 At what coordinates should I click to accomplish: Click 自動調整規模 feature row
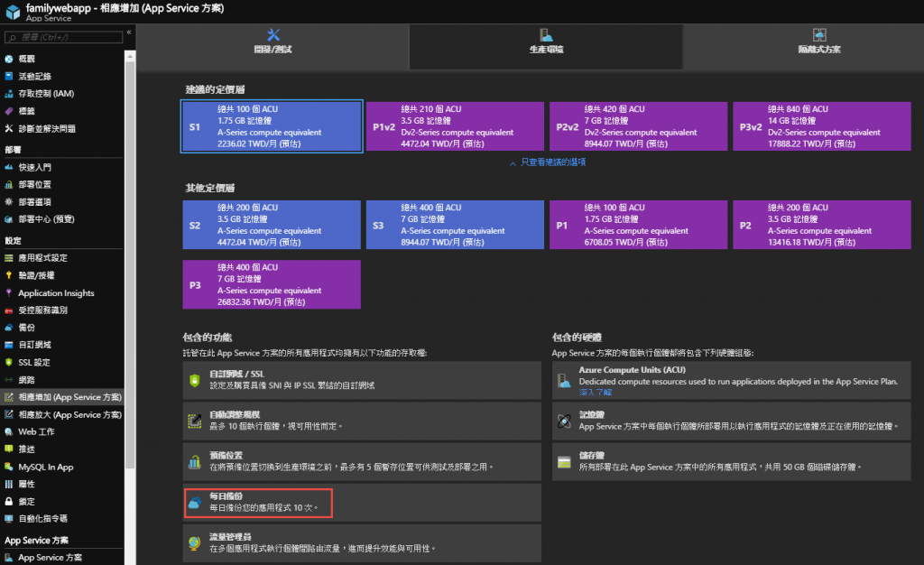pos(362,421)
